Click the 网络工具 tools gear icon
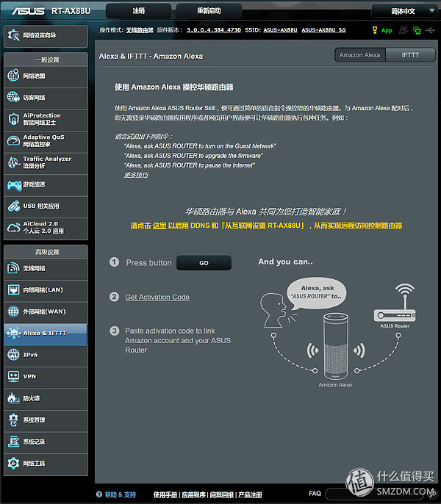441x504 pixels. (x=13, y=463)
